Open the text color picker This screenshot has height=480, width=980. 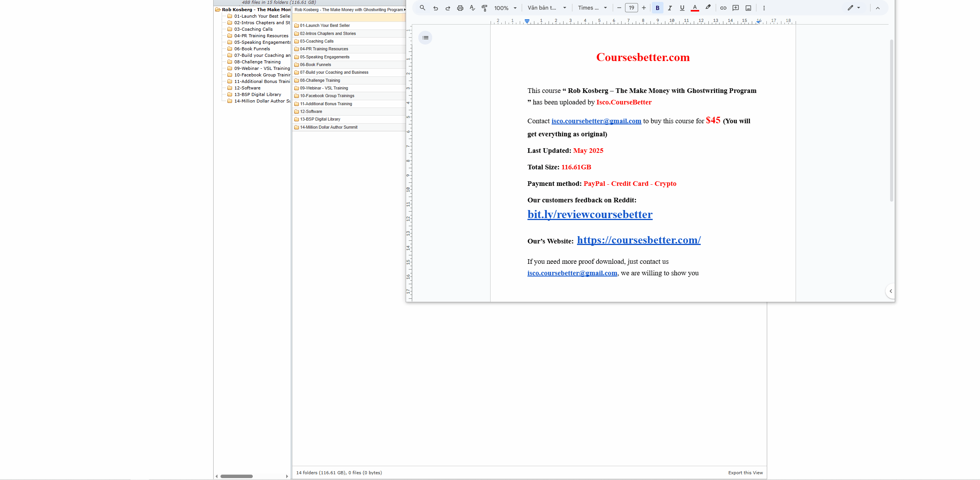point(695,8)
